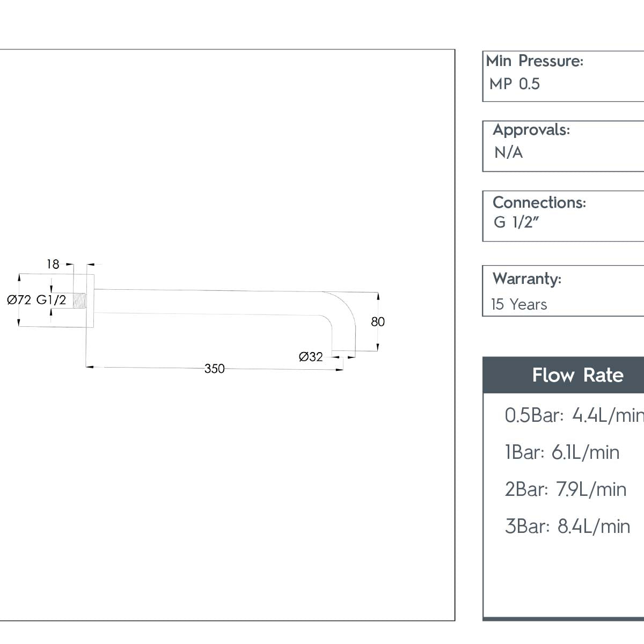Click the Approvals heading
The image size is (644, 644).
click(x=531, y=130)
